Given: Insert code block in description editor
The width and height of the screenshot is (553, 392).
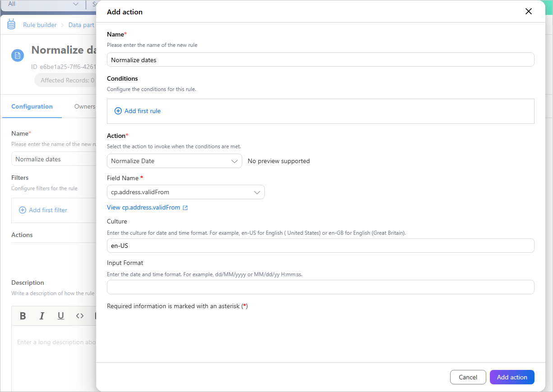Looking at the screenshot, I should pos(80,316).
